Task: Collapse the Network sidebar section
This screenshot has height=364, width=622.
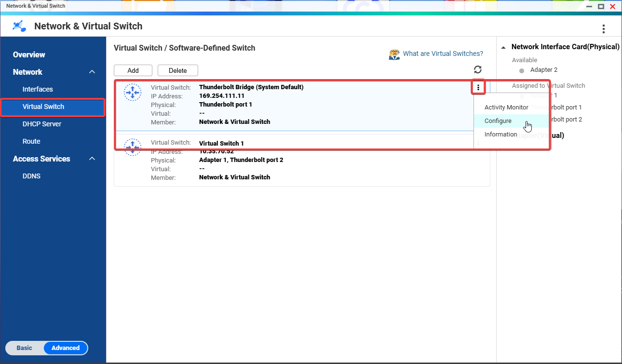Action: pos(92,72)
